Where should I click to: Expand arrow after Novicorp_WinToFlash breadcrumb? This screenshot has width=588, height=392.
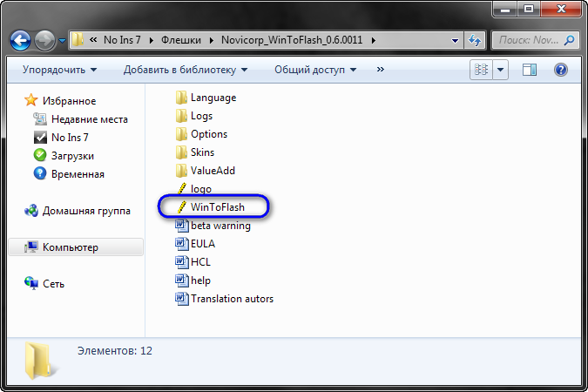(x=374, y=40)
